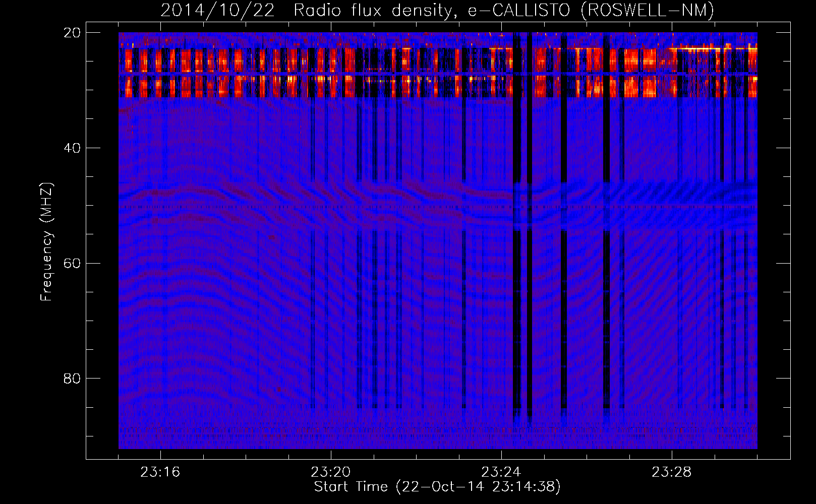Select the '80' frequency tick label
The height and width of the screenshot is (504, 816).
(72, 379)
